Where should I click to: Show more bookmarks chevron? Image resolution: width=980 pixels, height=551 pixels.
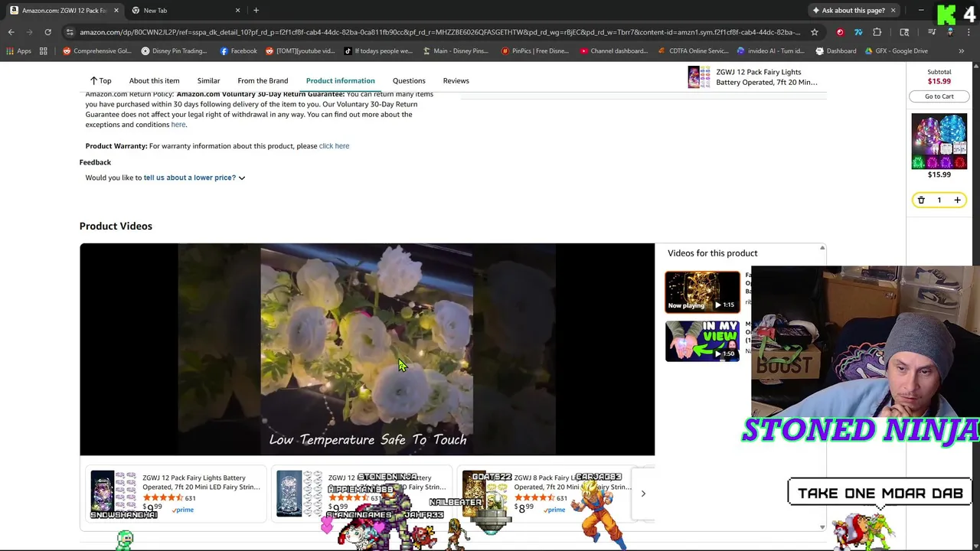coord(961,51)
